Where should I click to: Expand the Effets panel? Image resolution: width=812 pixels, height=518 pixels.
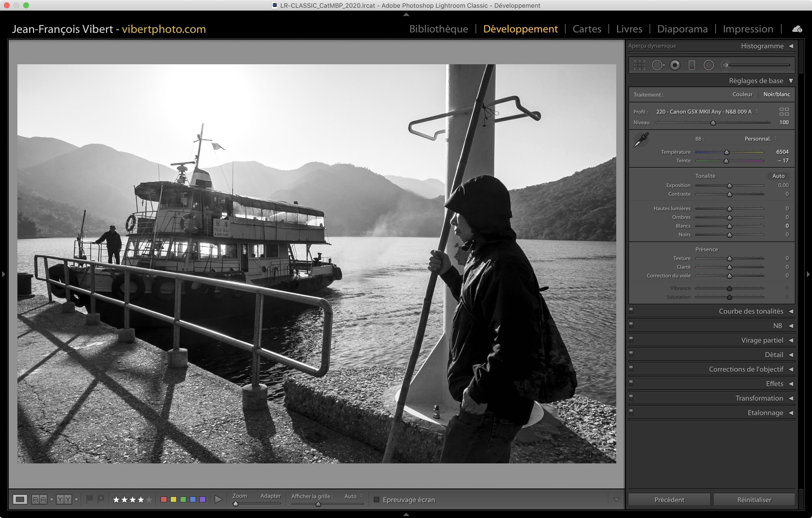pyautogui.click(x=774, y=383)
